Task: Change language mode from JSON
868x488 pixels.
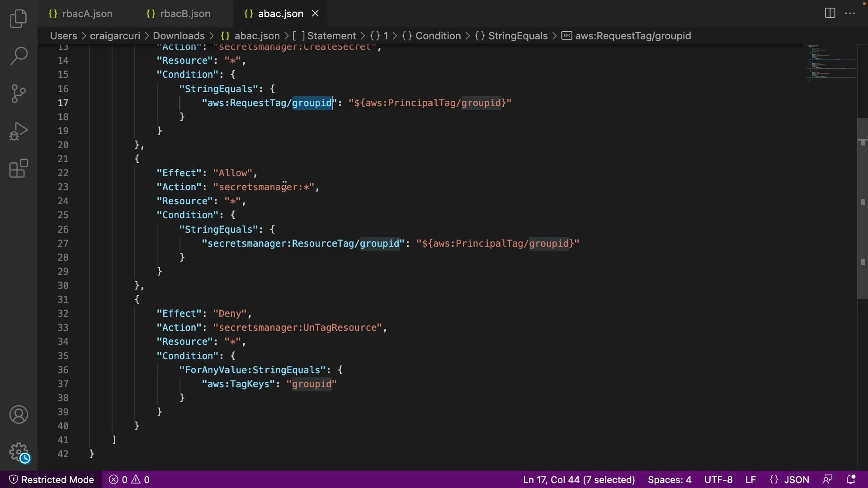Action: point(796,479)
